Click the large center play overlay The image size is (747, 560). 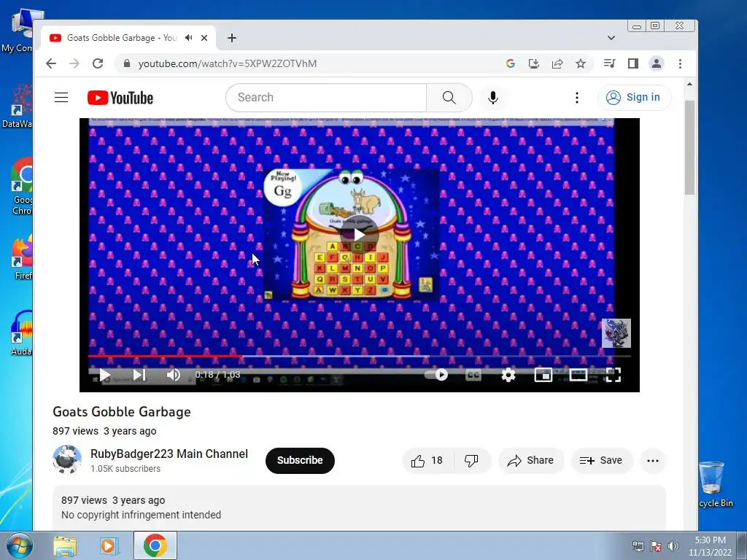[x=359, y=234]
